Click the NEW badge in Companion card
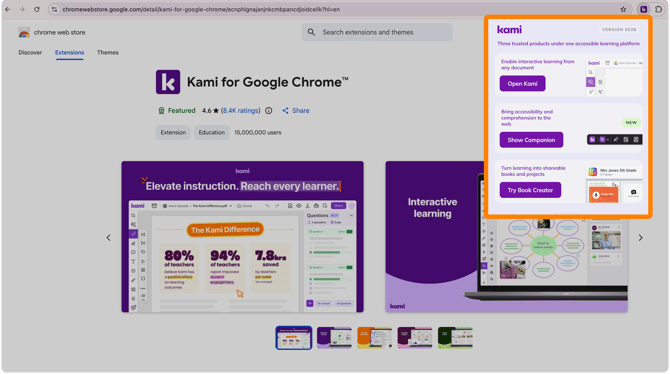 click(631, 123)
